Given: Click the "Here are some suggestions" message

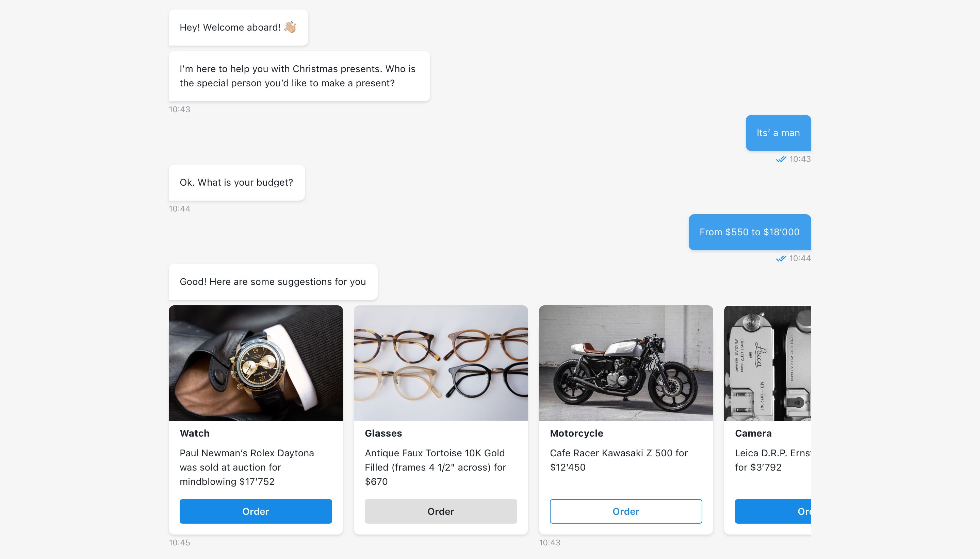Looking at the screenshot, I should (273, 282).
